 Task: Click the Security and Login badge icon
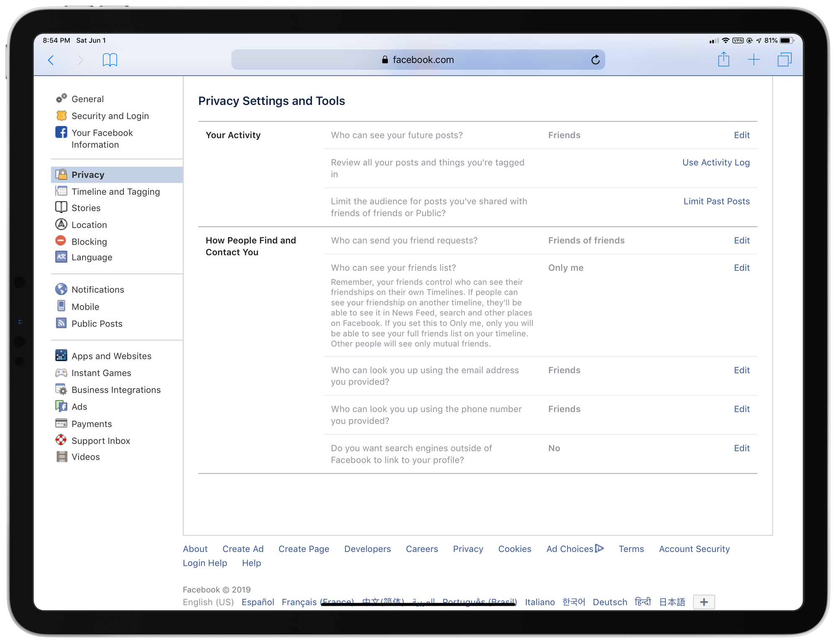(x=62, y=115)
